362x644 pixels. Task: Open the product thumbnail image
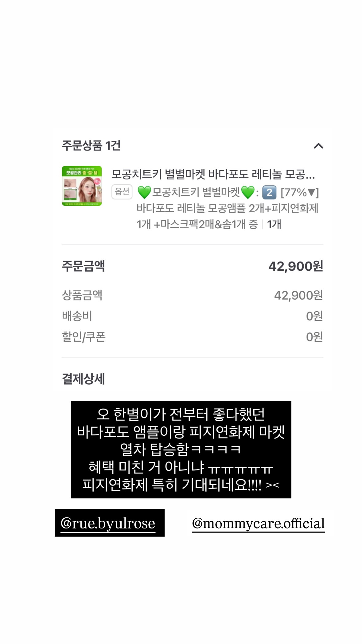pos(82,186)
